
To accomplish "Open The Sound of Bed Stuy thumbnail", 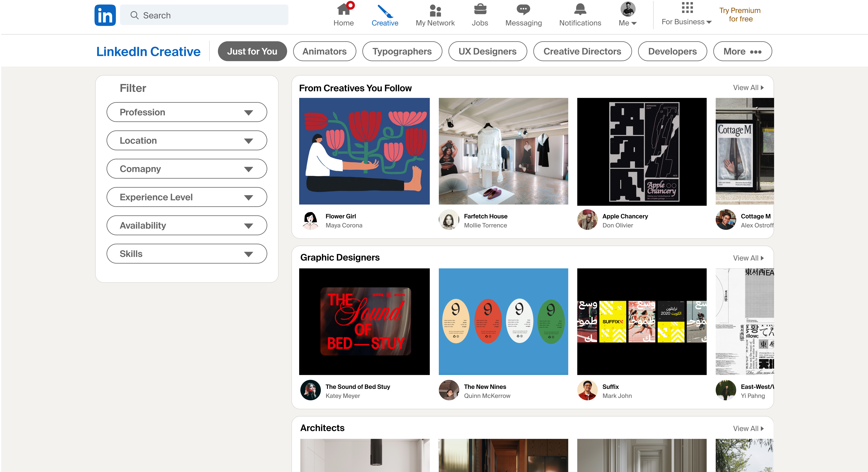I will coord(364,322).
